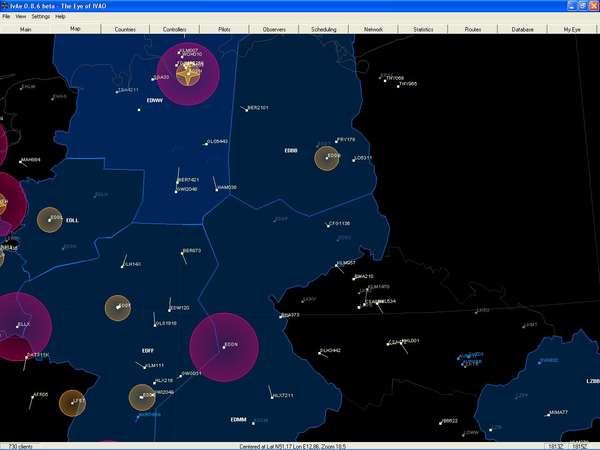Open the Database tab
The height and width of the screenshot is (450, 600).
click(523, 29)
